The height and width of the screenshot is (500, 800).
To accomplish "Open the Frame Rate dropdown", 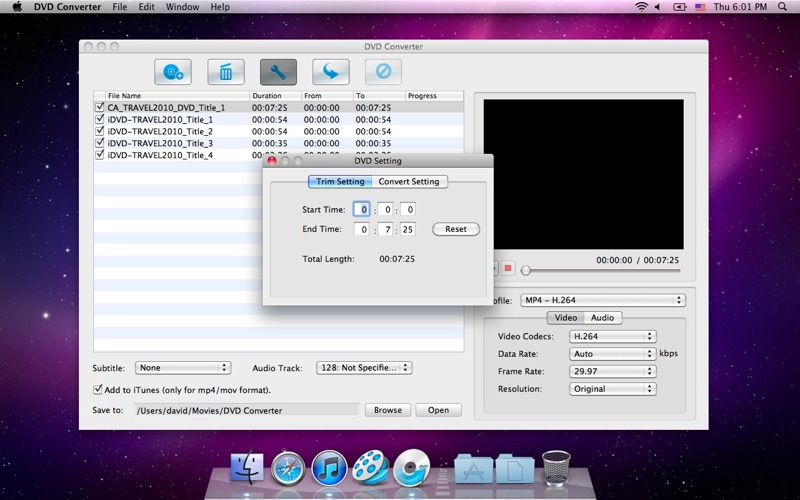I will click(612, 371).
